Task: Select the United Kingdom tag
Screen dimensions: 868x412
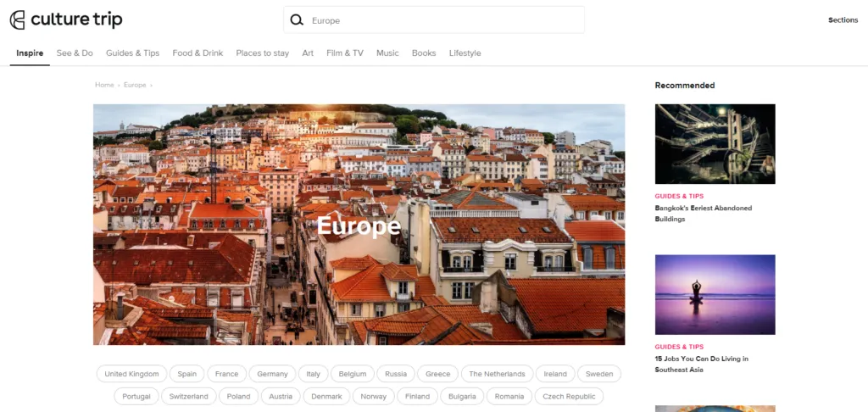Action: (x=131, y=374)
